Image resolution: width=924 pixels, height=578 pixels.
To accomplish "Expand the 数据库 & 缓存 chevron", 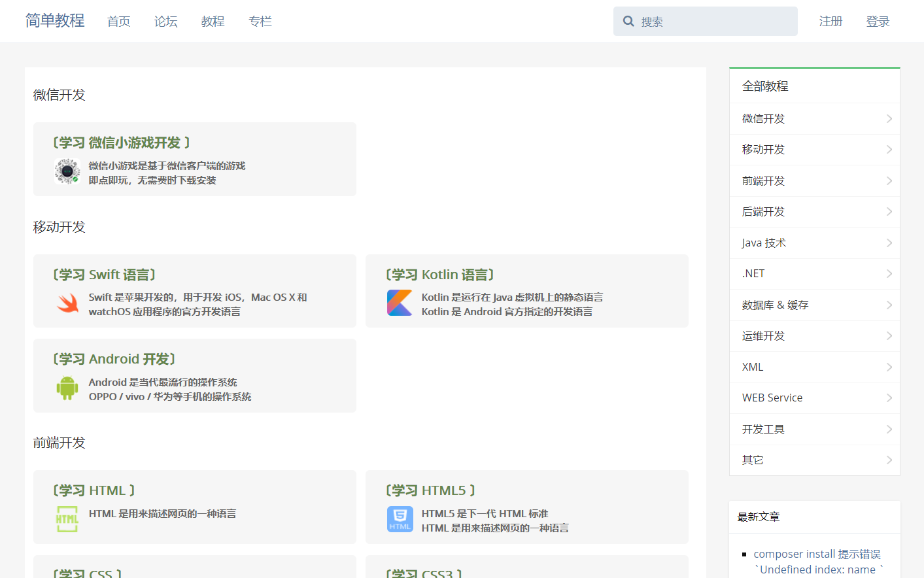I will tap(889, 305).
